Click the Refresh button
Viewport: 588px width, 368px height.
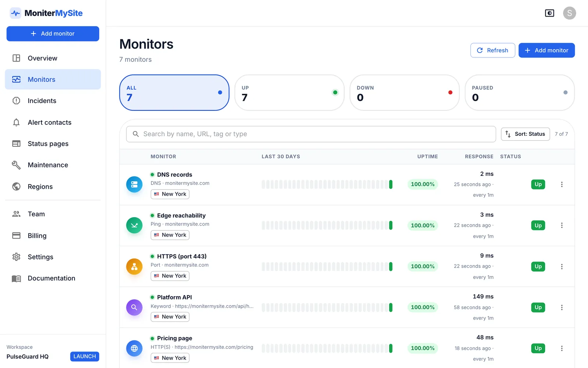pos(492,50)
